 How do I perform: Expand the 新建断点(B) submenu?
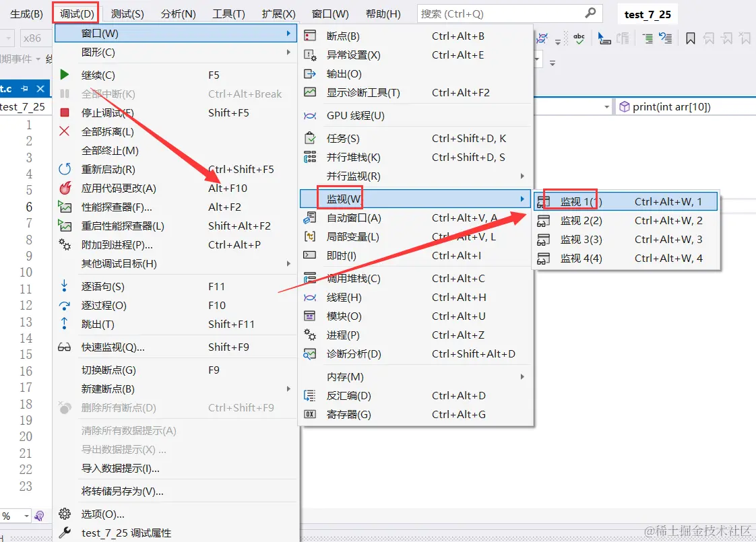(x=175, y=388)
